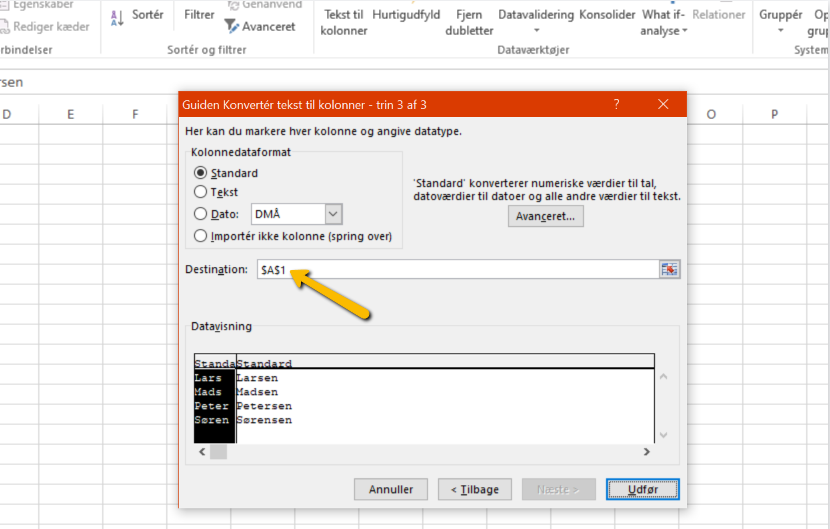
Task: Click Fjern dubletter in ribbon
Action: pos(468,22)
